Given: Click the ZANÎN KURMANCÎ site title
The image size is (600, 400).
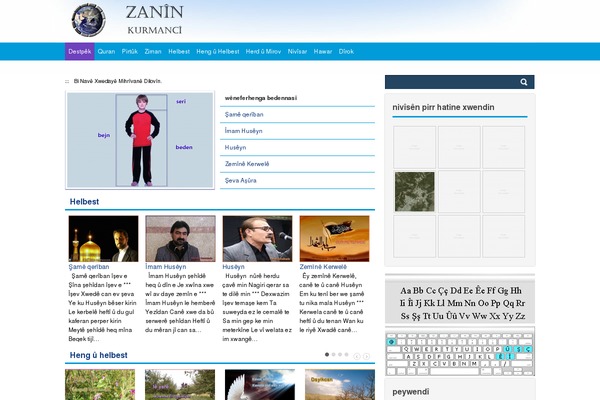Looking at the screenshot, I should pyautogui.click(x=155, y=19).
